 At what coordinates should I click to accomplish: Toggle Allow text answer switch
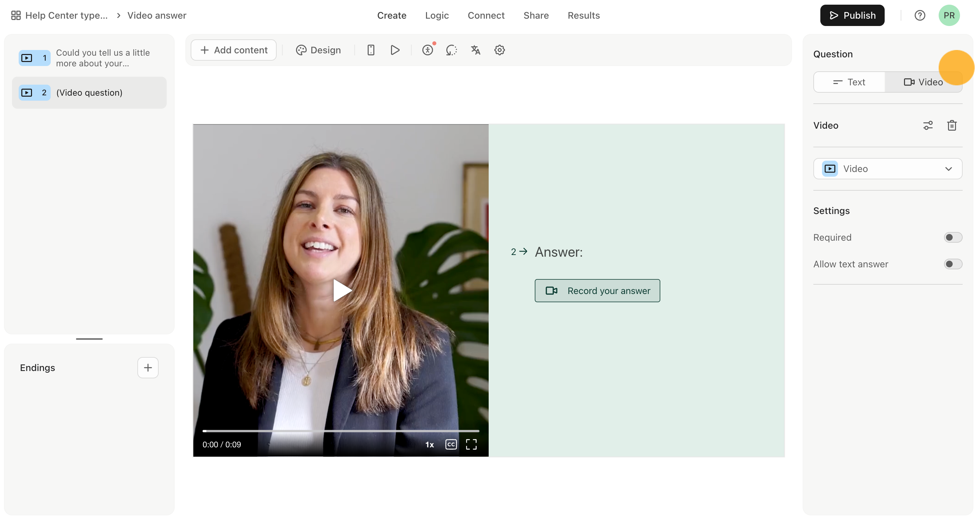[x=953, y=264]
